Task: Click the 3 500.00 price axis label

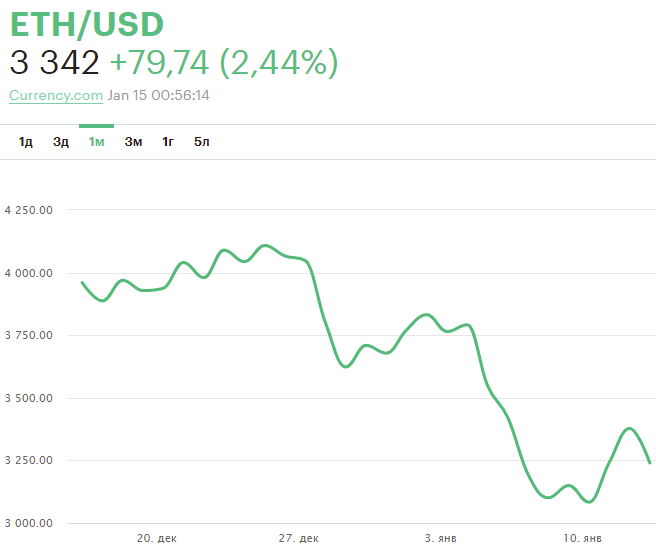Action: click(29, 398)
